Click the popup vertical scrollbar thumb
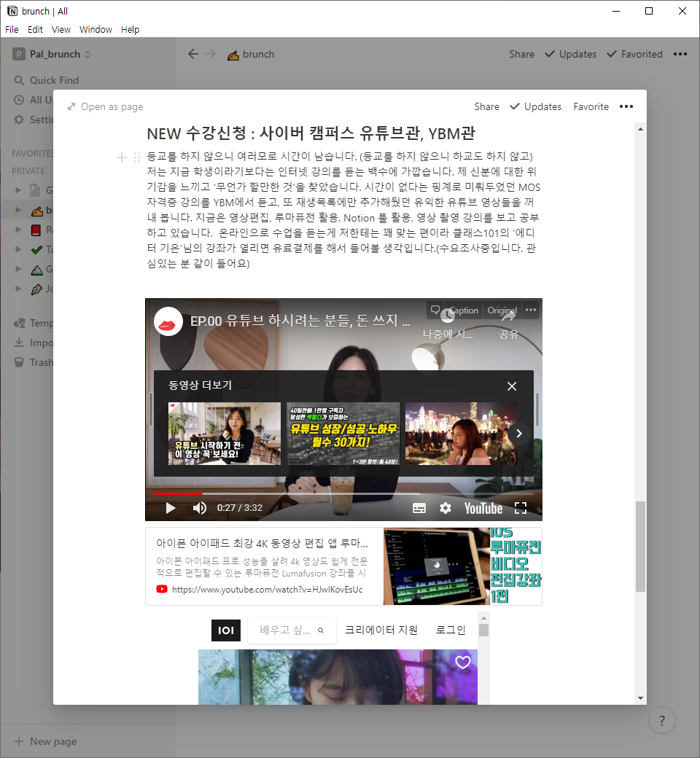 coord(640,546)
